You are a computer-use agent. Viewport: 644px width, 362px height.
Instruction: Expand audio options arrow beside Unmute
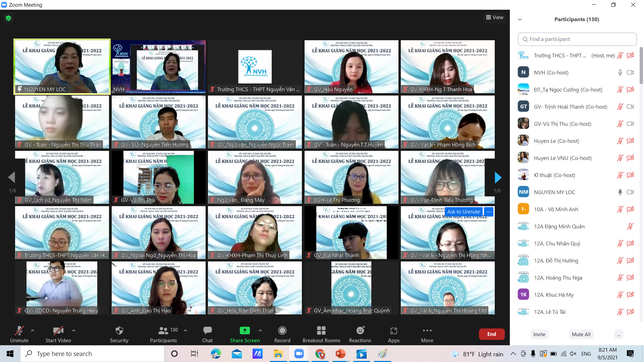point(33,330)
